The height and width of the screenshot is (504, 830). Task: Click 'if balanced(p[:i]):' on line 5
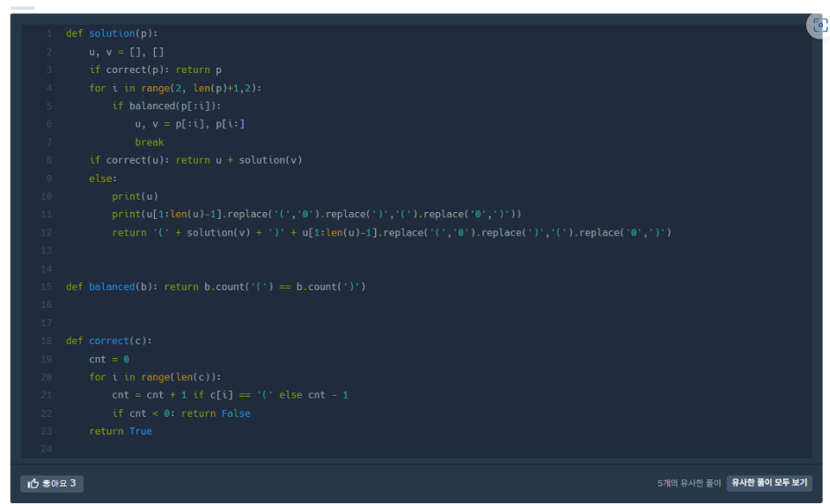pos(166,106)
